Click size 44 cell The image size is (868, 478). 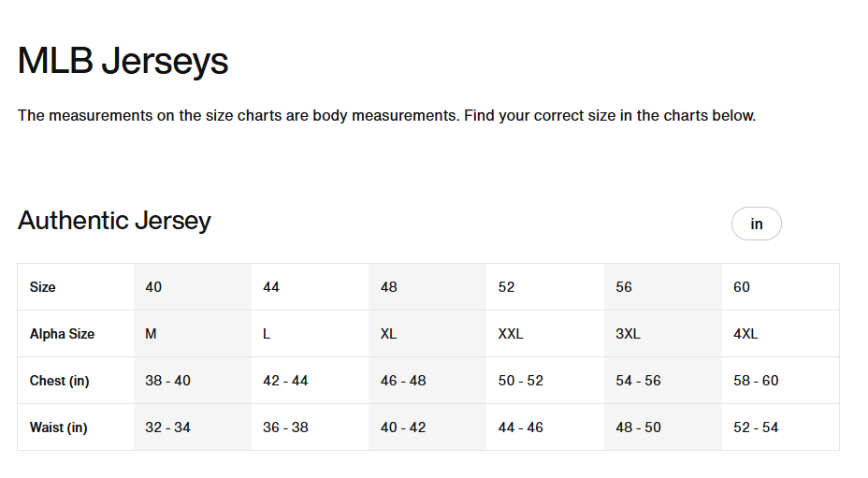click(271, 287)
